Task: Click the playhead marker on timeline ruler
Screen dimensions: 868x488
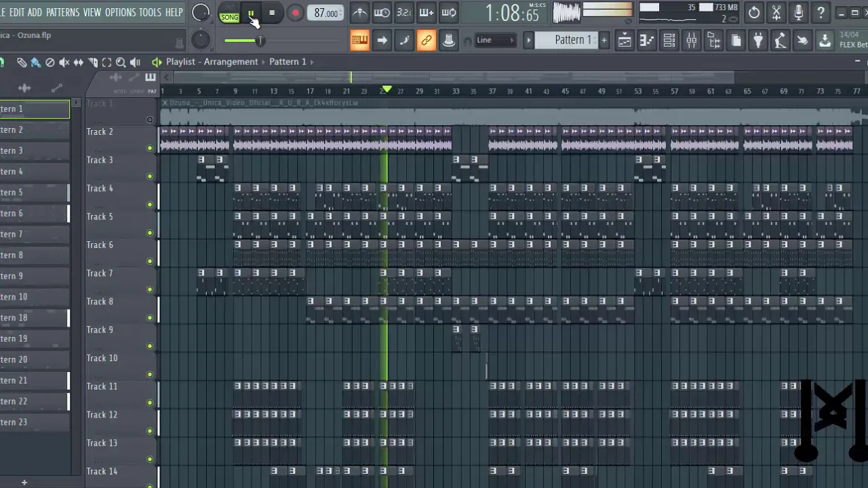Action: pos(387,89)
